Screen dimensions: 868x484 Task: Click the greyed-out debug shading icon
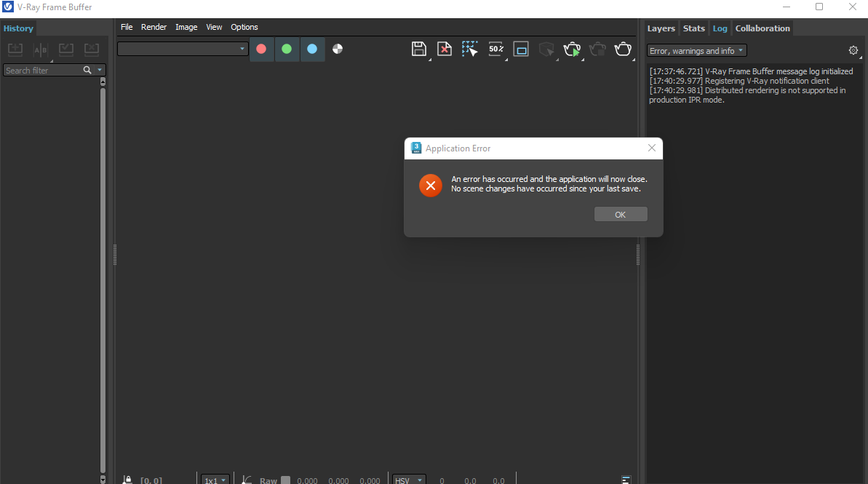[x=546, y=49]
